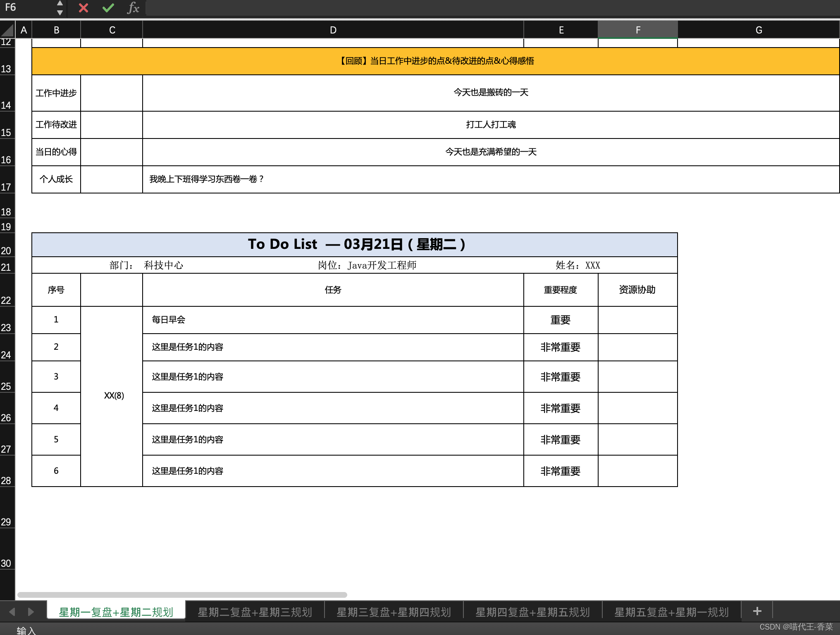Select row 20 header

point(7,245)
